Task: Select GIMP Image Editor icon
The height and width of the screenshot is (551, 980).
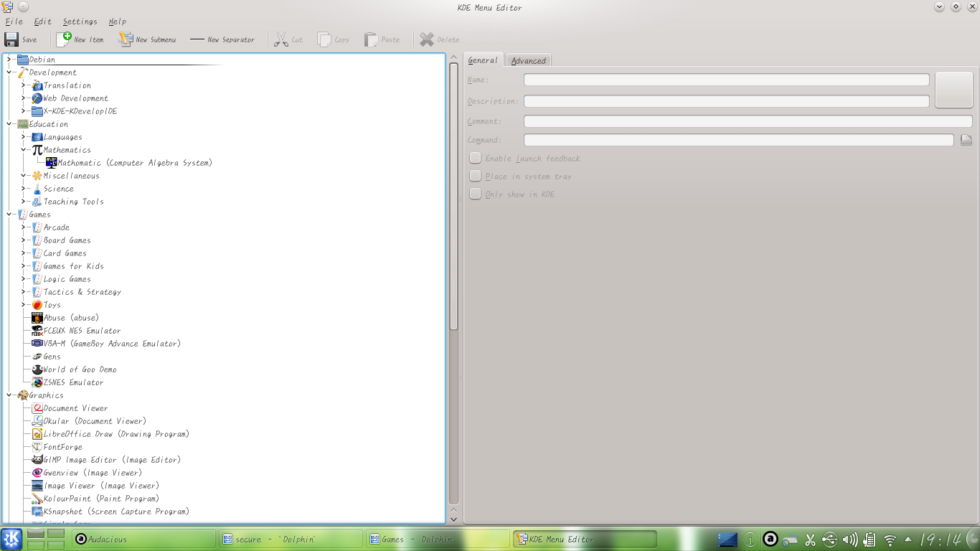Action: pos(37,460)
